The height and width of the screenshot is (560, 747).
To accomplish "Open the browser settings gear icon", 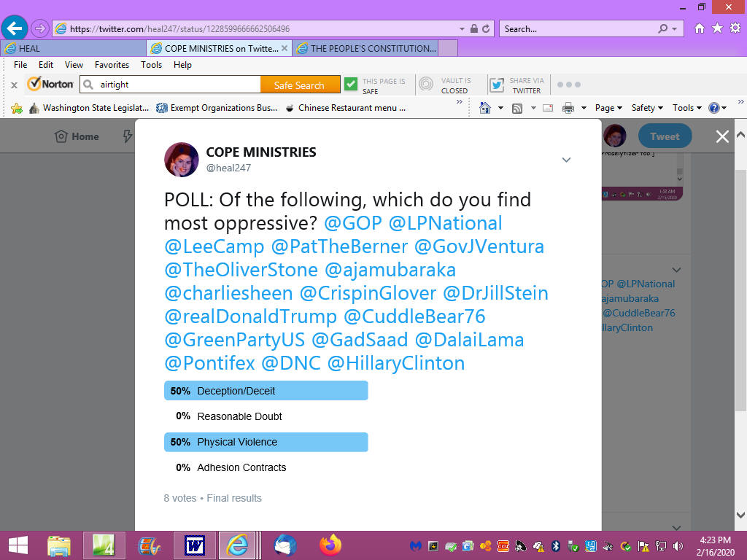I will [x=735, y=28].
